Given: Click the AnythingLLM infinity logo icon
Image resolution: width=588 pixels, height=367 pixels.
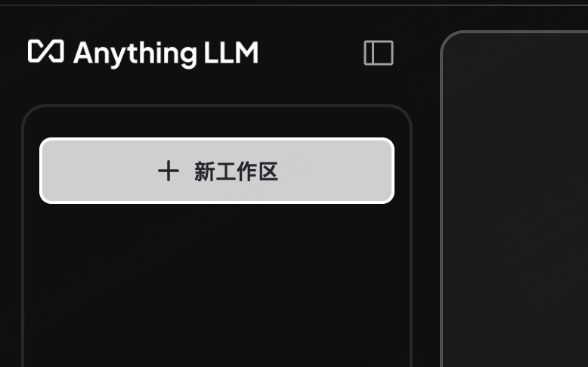Looking at the screenshot, I should point(46,51).
